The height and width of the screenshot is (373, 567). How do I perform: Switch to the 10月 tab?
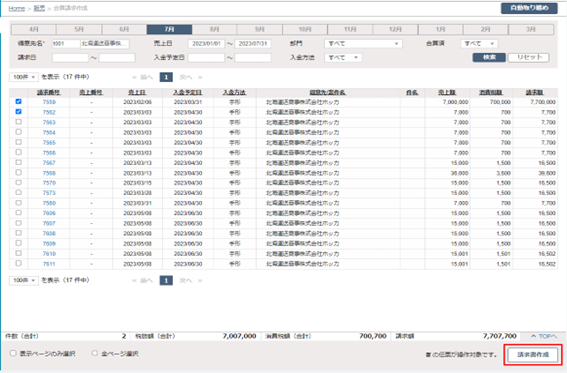point(305,29)
